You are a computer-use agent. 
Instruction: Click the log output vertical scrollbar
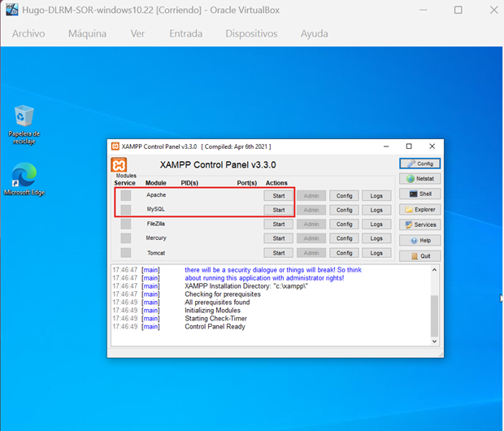[x=433, y=309]
